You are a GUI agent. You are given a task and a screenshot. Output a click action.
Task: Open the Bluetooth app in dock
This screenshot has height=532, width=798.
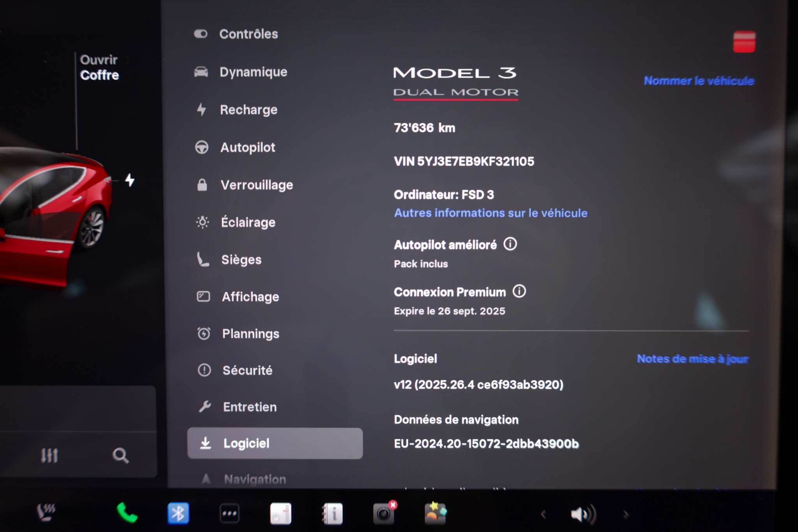(x=178, y=513)
